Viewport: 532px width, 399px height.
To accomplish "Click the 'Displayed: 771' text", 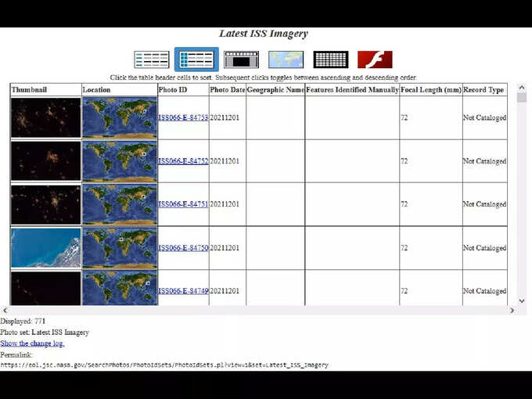I will pos(23,322).
